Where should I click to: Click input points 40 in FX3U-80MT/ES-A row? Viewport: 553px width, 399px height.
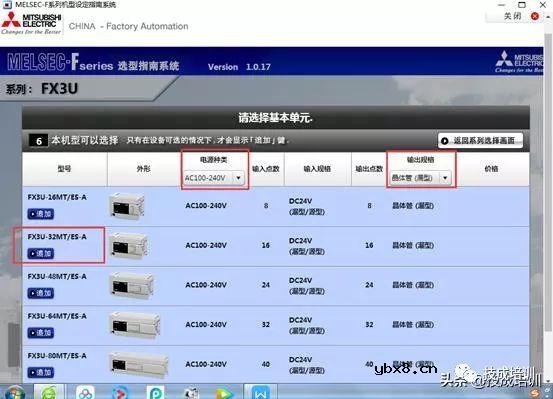266,364
